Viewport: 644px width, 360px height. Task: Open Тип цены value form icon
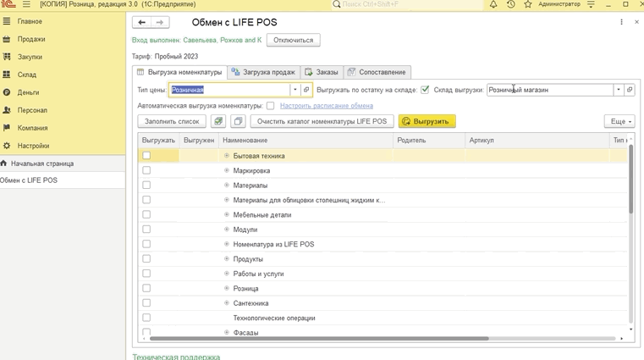306,90
